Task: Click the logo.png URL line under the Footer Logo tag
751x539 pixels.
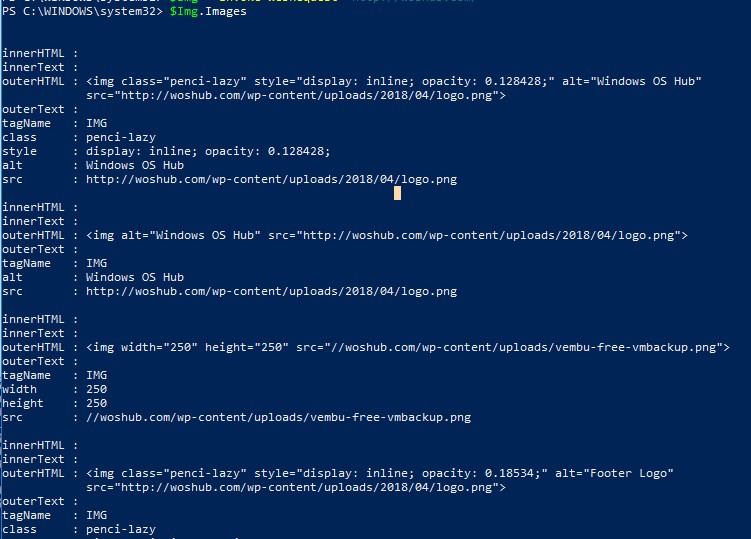Action: [x=296, y=487]
